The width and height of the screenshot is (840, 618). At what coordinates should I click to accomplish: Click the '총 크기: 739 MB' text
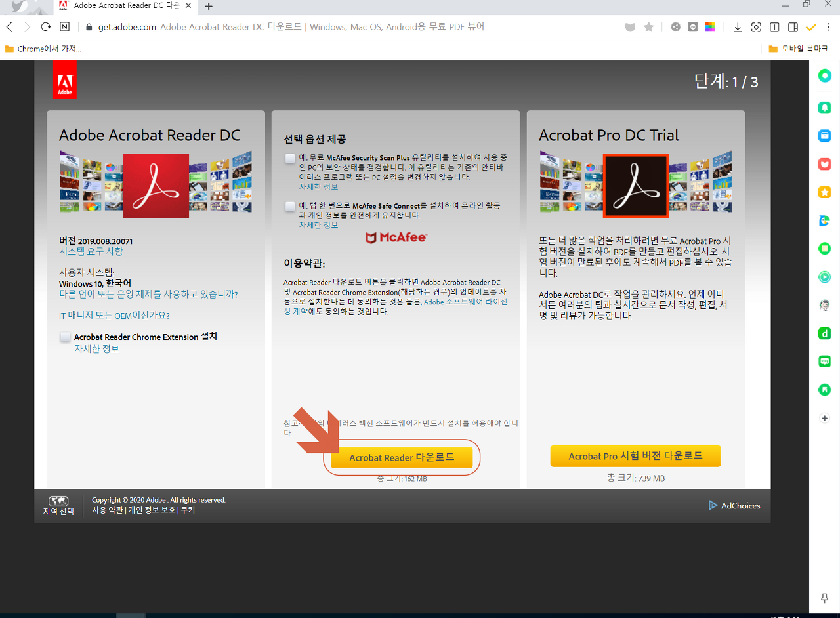635,478
